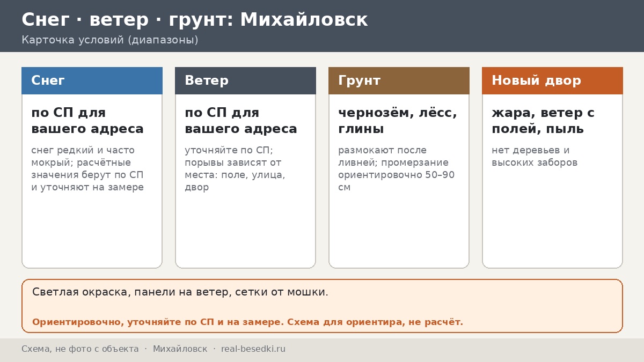
Task: Click the heading 'жара, ветер с полей, пыль'
Action: (x=543, y=121)
